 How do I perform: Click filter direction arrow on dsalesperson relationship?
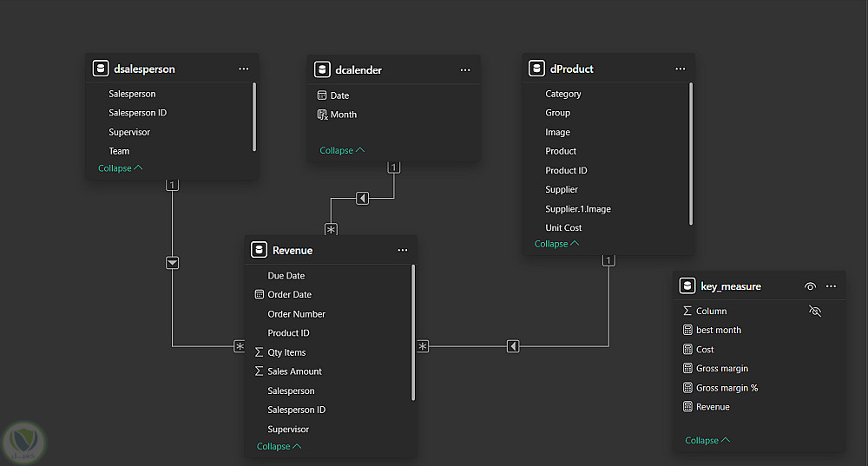pyautogui.click(x=173, y=262)
